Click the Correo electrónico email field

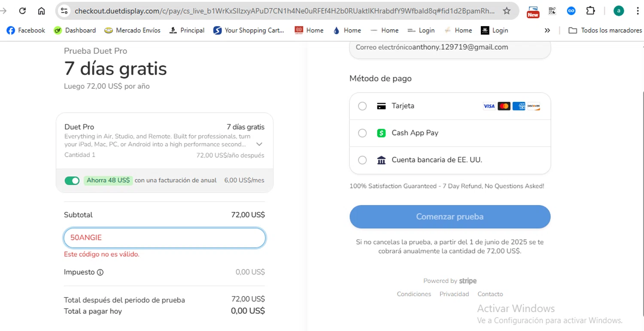click(450, 47)
